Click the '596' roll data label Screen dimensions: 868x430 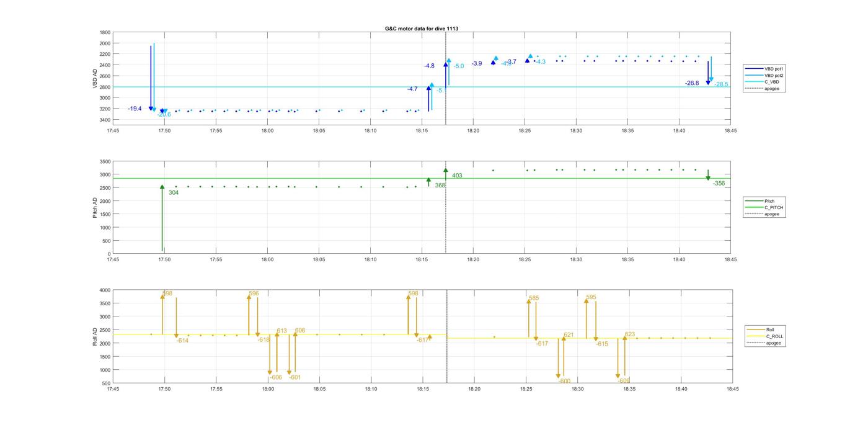click(254, 293)
